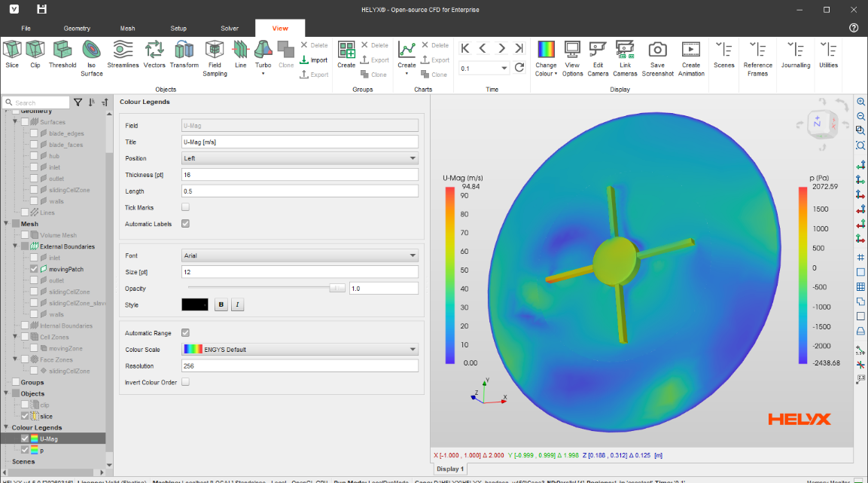Image resolution: width=868 pixels, height=483 pixels.
Task: Open the time value dropdown
Action: (504, 68)
